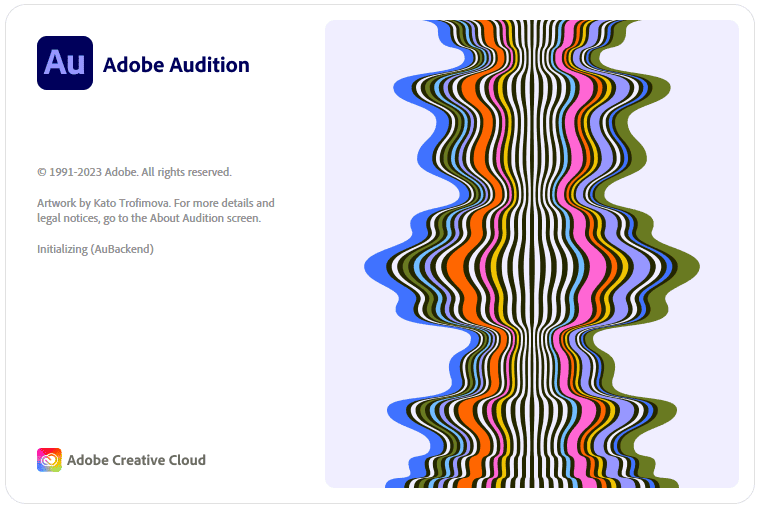Click the Au application logo icon
The width and height of the screenshot is (760, 511).
tap(65, 63)
